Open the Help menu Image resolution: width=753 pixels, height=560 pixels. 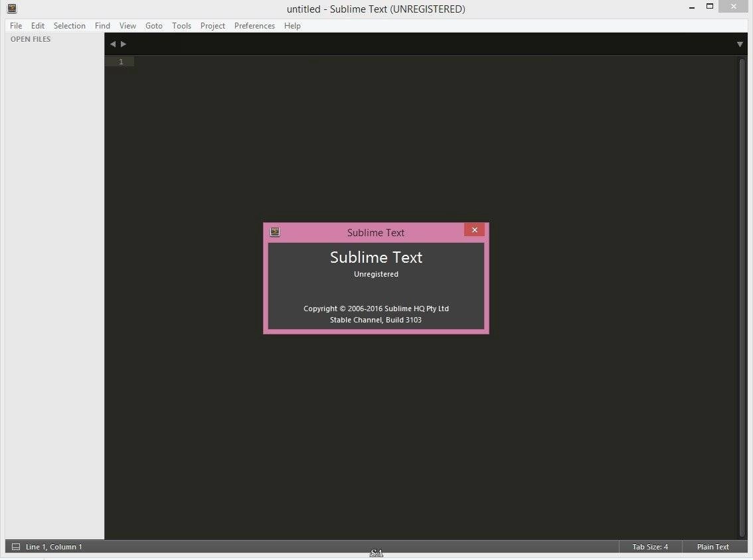pos(292,26)
